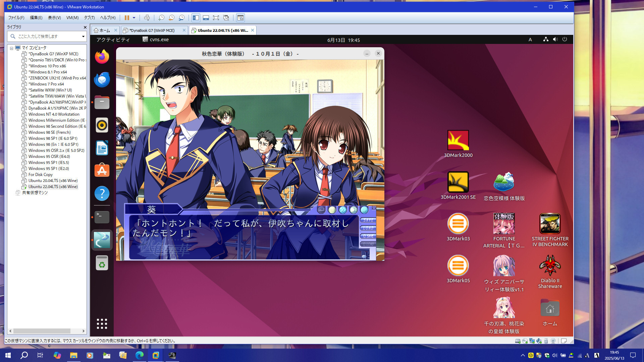Open LibreOffice Writer from the Ubuntu dock
644x362 pixels.
pos(102,148)
